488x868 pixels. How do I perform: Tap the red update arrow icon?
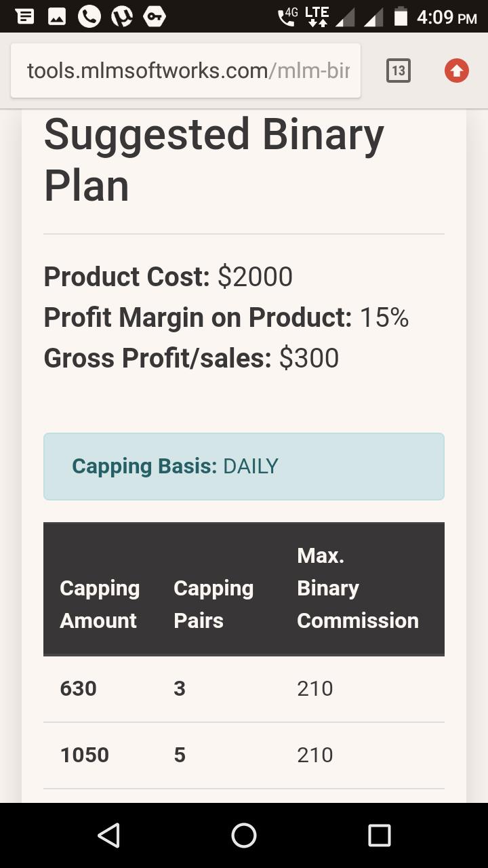pyautogui.click(x=457, y=71)
